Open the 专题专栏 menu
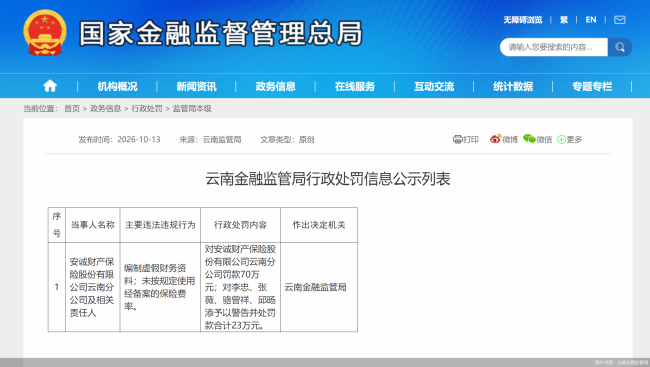The height and width of the screenshot is (367, 650). pyautogui.click(x=592, y=86)
